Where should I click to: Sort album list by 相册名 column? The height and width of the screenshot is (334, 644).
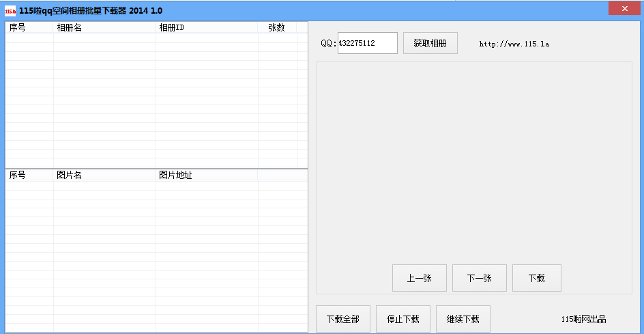[104, 27]
